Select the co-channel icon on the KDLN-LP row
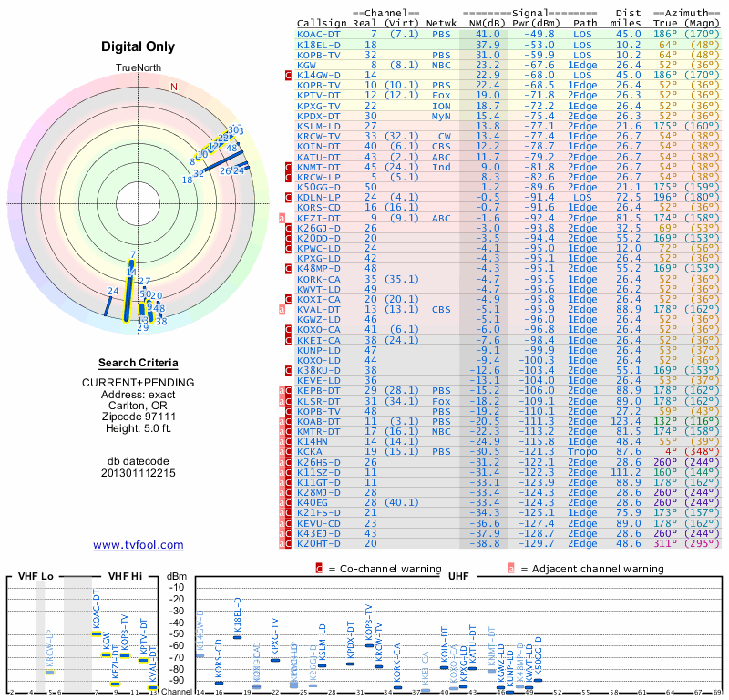Image resolution: width=729 pixels, height=700 pixels. (x=289, y=197)
